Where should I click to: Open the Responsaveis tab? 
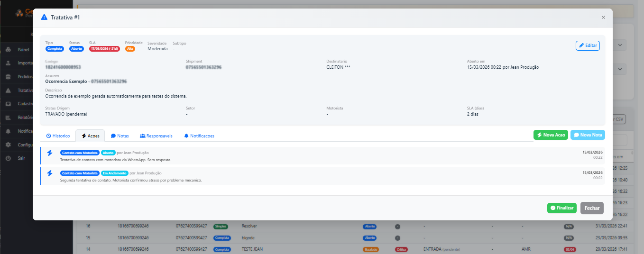pos(156,136)
